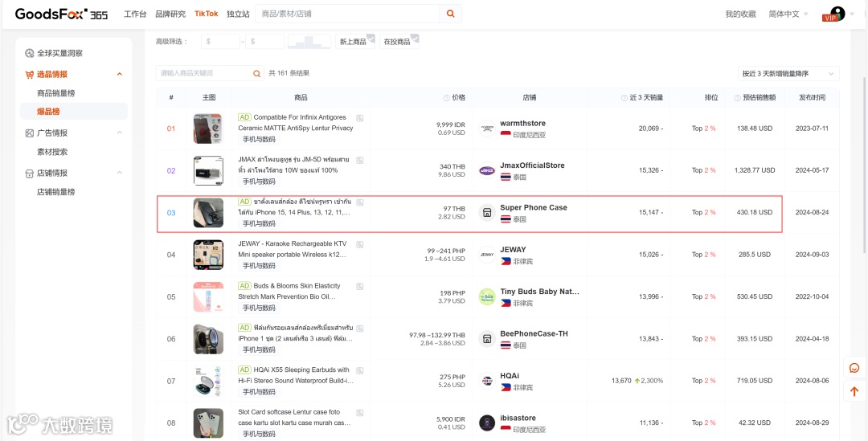868x441 pixels.
Task: Open the VIP user avatar menu
Action: [837, 14]
